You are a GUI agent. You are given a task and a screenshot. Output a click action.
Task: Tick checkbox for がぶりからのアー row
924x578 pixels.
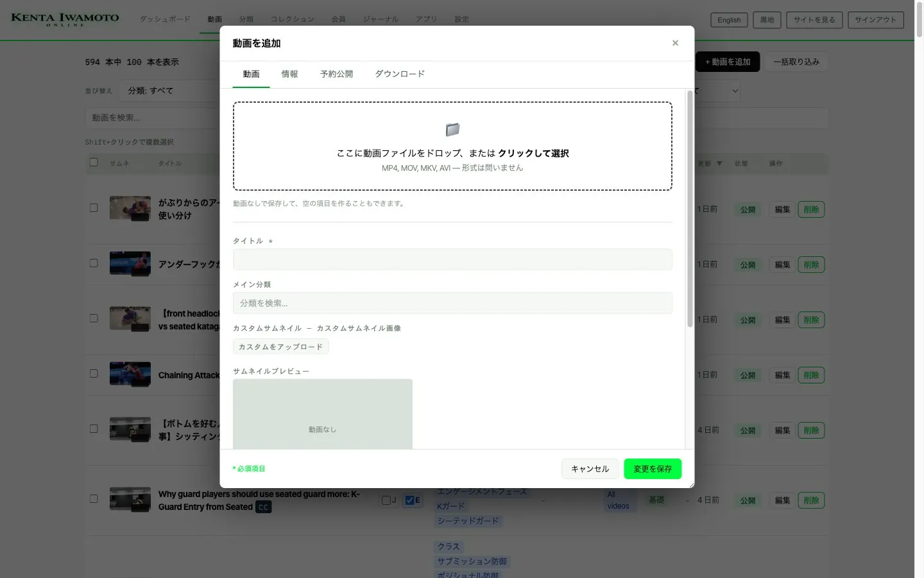[94, 208]
